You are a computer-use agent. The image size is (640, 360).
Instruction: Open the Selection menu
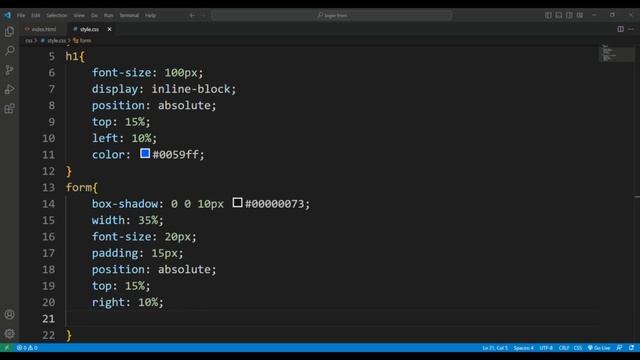(56, 15)
